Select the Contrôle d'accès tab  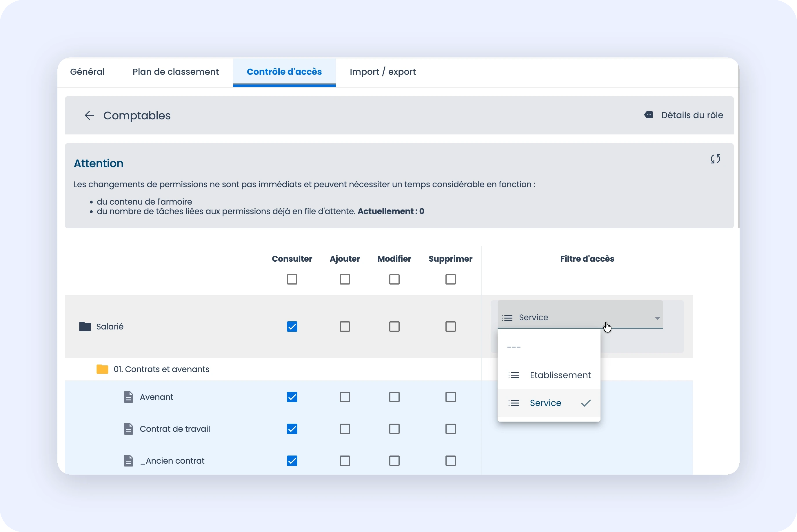pyautogui.click(x=284, y=72)
